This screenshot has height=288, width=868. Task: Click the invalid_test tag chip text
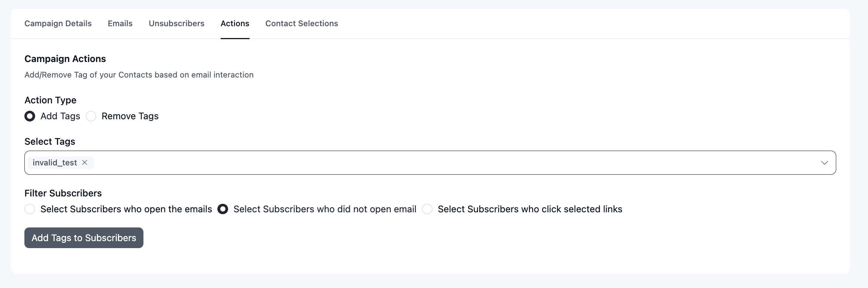click(55, 163)
